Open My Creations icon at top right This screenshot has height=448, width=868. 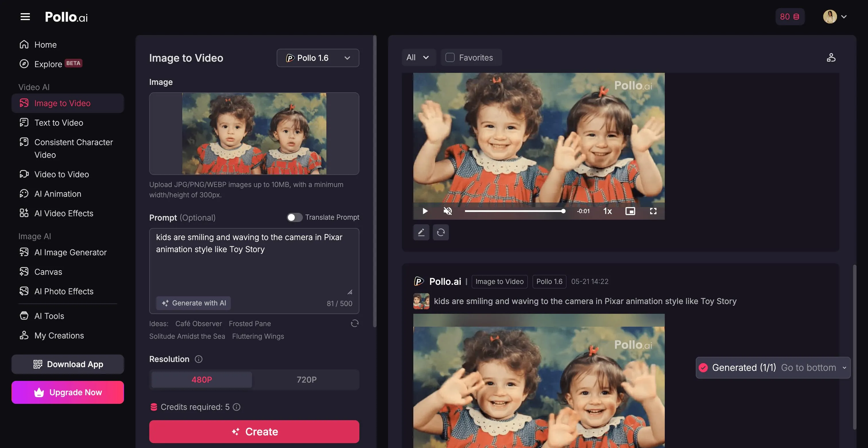(831, 58)
